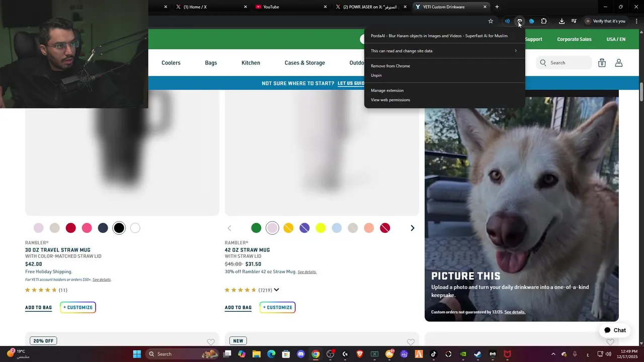Add 30 oz Travel Straw Mug to bag

point(38,308)
